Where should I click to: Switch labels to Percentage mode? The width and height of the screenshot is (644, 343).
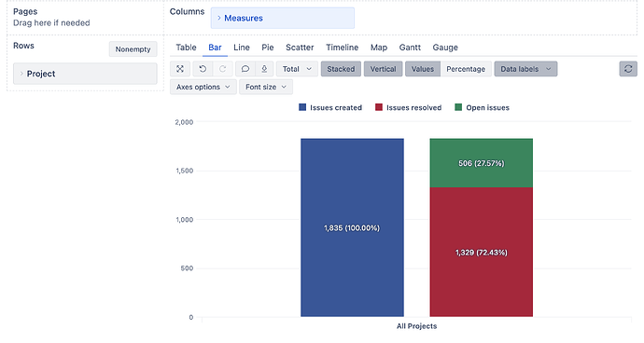pyautogui.click(x=466, y=69)
